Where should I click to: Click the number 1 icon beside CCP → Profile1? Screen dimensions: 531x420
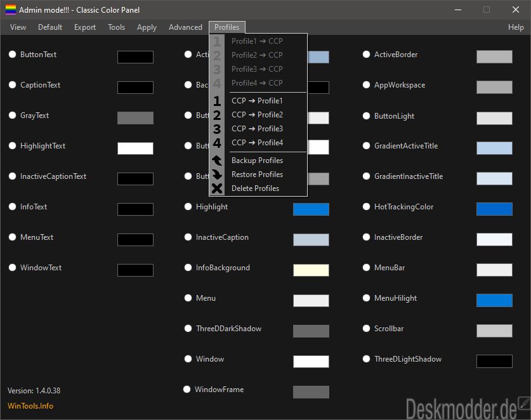click(217, 101)
